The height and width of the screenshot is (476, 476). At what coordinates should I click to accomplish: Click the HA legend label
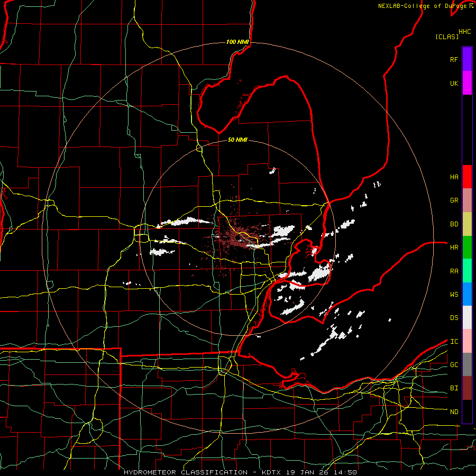[454, 177]
